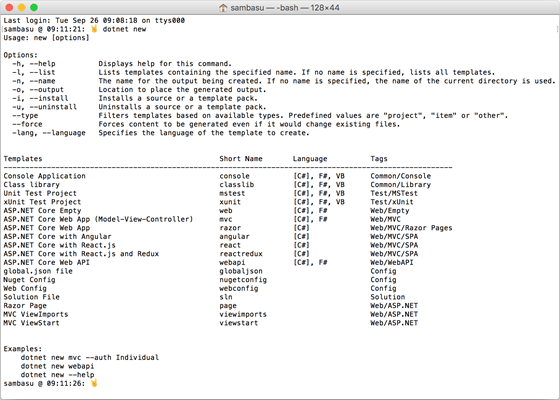Image resolution: width=560 pixels, height=400 pixels.
Task: Click the 'xUnit Test Project' template name
Action: click(x=42, y=202)
